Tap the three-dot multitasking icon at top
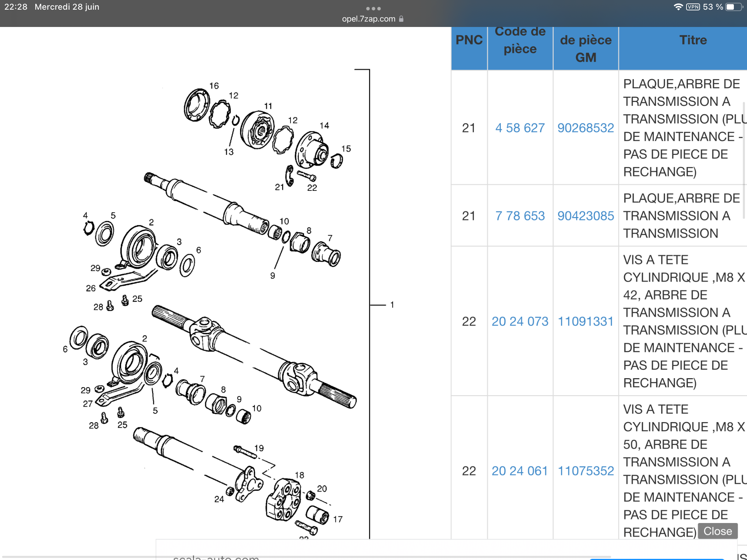747x560 pixels. click(x=373, y=8)
